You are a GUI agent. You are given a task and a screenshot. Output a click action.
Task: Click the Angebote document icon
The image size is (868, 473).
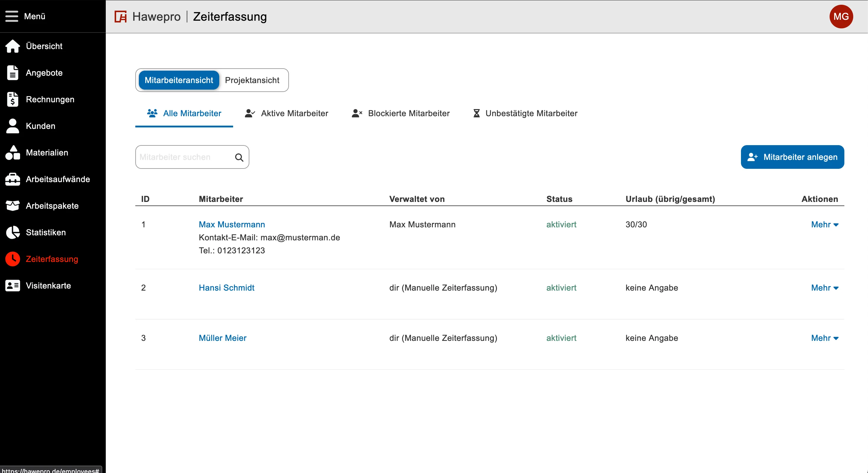(13, 73)
